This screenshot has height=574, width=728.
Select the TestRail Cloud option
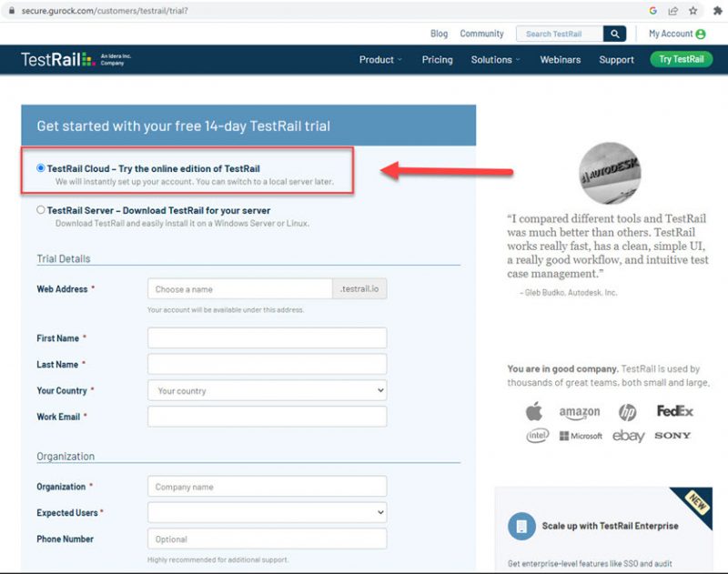(x=40, y=167)
